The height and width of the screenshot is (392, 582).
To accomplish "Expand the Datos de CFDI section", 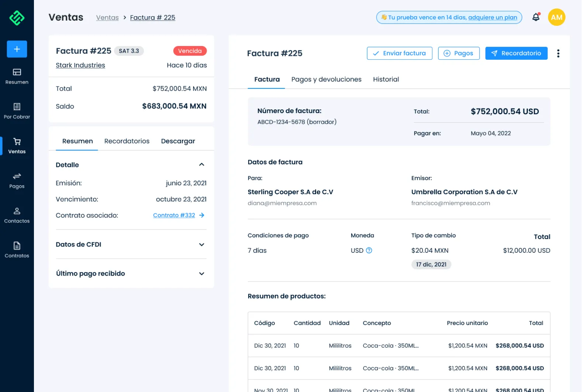I will (202, 245).
